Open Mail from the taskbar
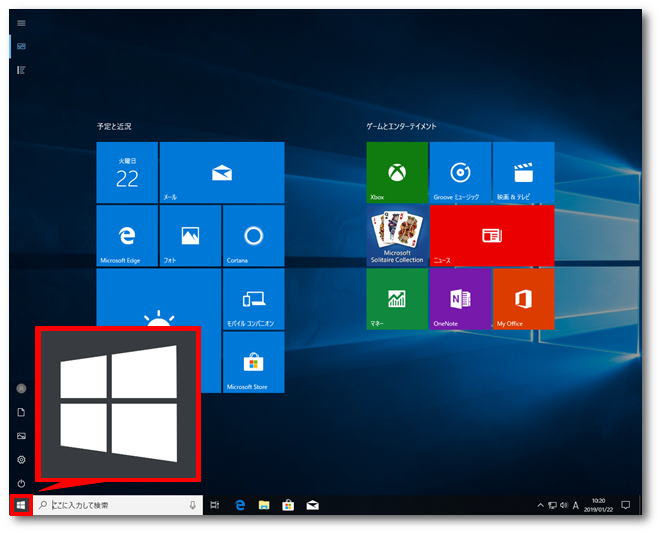 [x=312, y=505]
